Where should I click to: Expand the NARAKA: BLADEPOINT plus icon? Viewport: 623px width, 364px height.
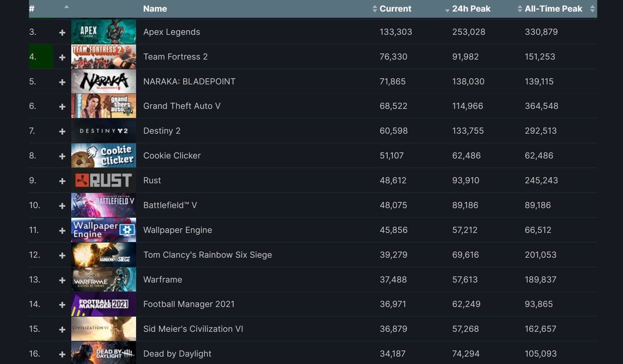(x=62, y=82)
